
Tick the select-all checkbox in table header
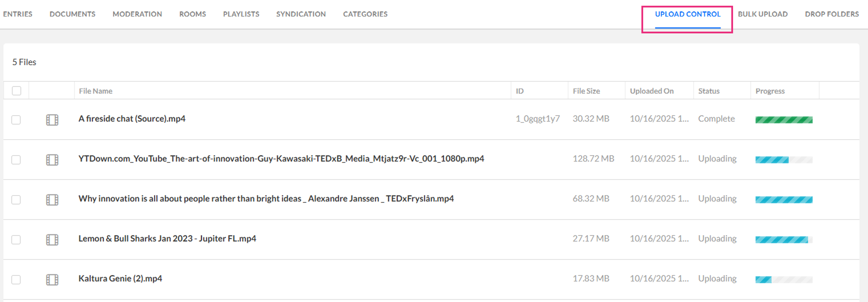[16, 91]
